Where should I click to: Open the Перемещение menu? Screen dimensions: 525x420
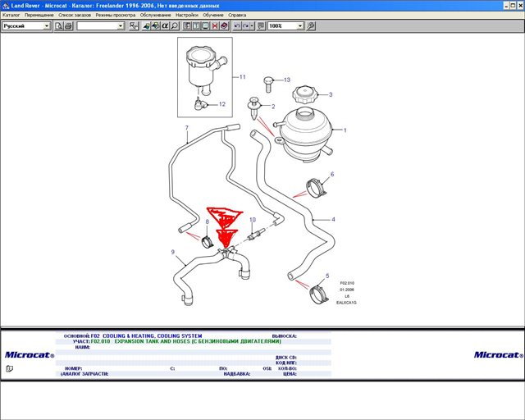point(39,15)
